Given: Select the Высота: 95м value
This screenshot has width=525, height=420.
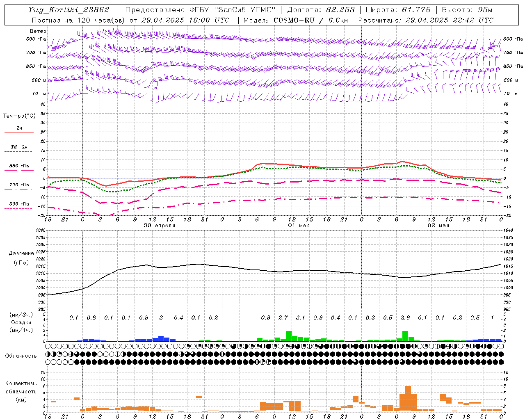Looking at the screenshot, I should (x=467, y=10).
